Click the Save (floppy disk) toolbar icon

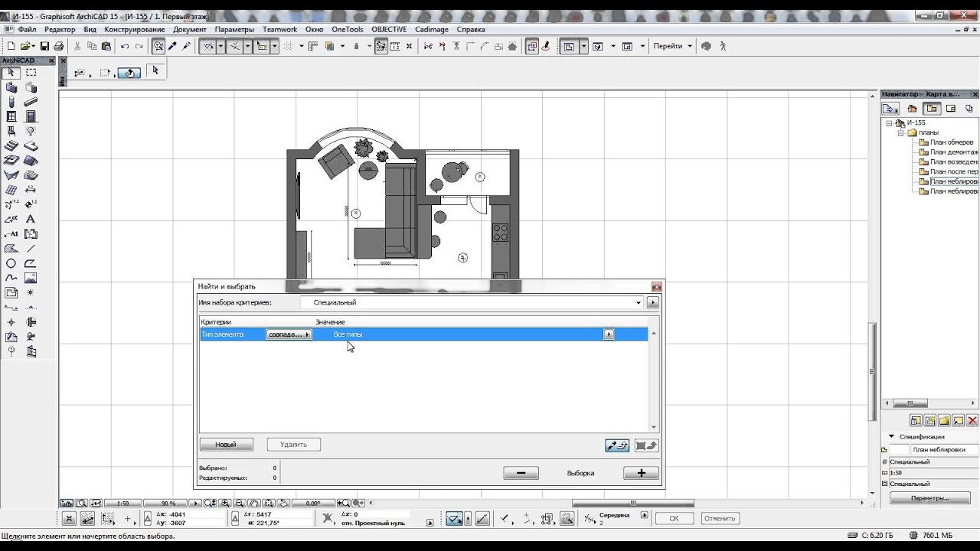[44, 46]
